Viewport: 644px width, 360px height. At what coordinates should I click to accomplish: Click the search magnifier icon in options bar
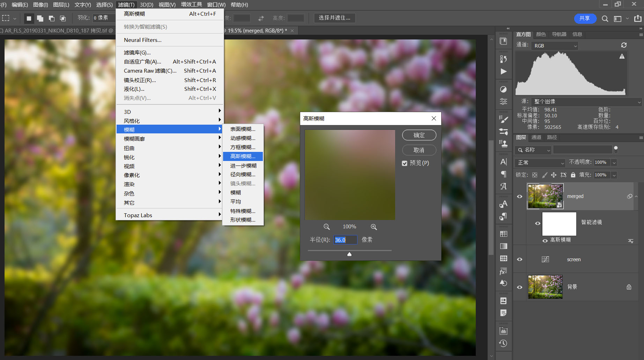pos(605,19)
